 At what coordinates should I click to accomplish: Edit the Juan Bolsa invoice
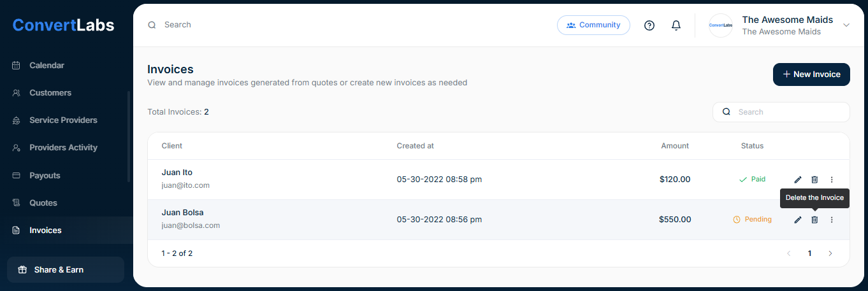[798, 220]
